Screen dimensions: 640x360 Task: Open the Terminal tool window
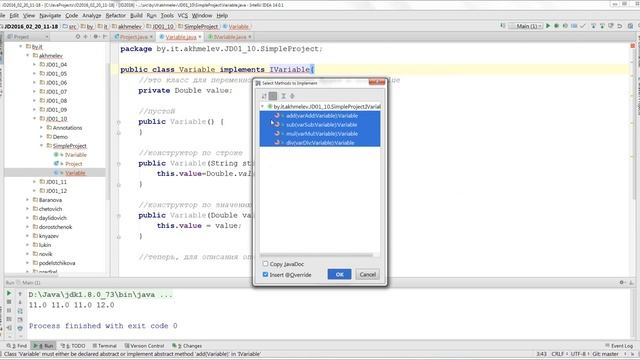(104, 346)
